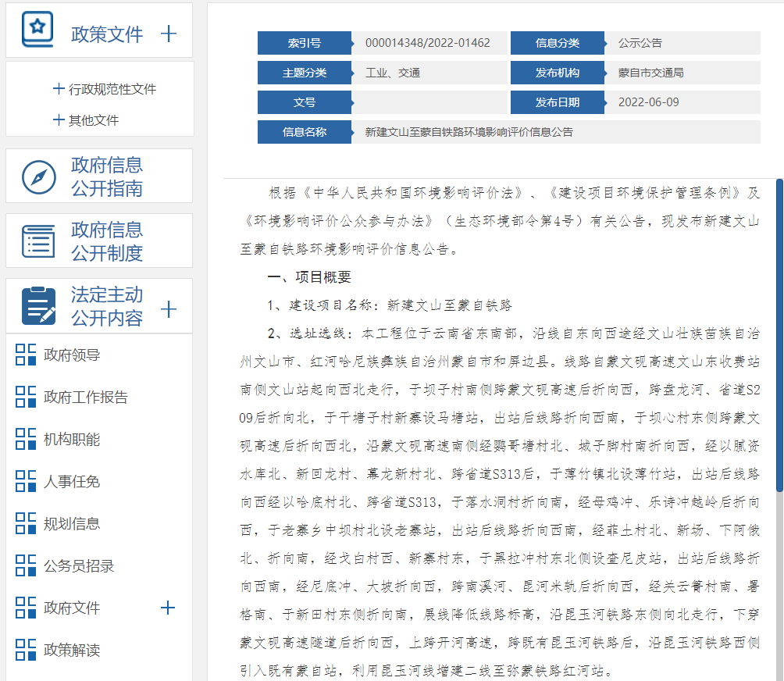
Task: Click the compass icon for 政府信息公开指南
Action: click(39, 177)
